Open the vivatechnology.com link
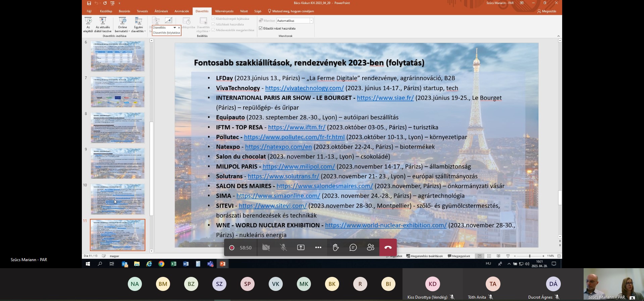The image size is (644, 301). coord(304,88)
